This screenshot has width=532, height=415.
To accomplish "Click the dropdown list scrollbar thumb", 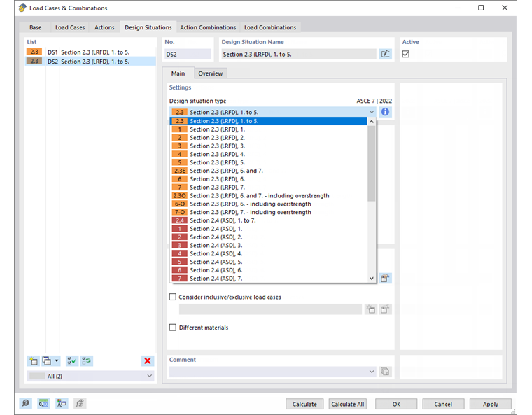I will [372, 163].
